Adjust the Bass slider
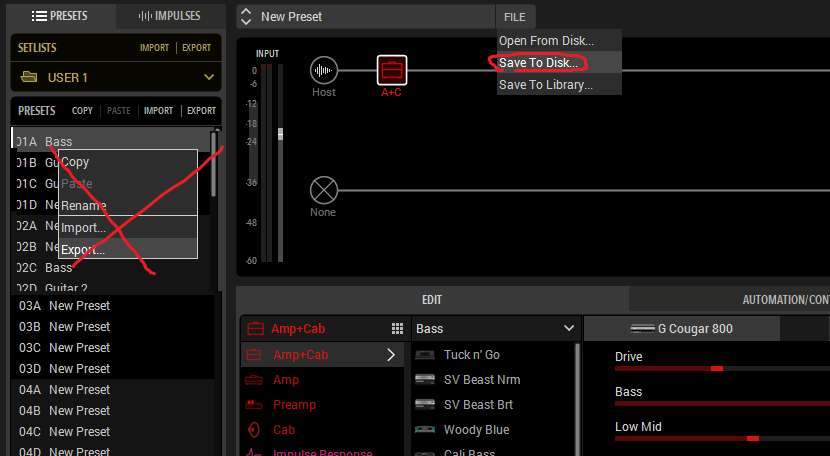This screenshot has width=830, height=456. [722, 404]
